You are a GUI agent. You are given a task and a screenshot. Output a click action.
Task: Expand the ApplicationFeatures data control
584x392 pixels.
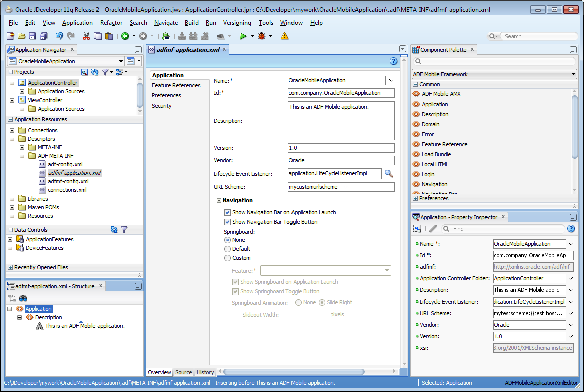pyautogui.click(x=10, y=239)
